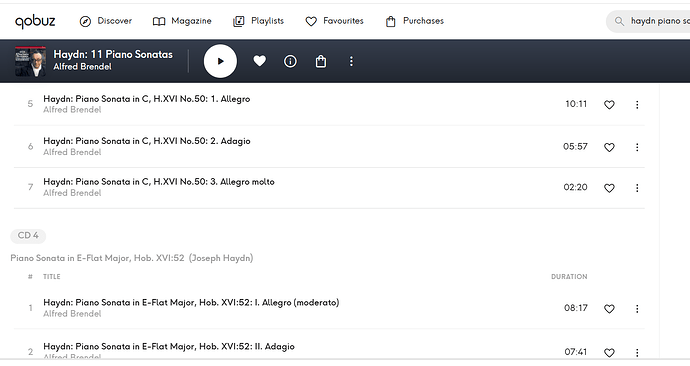The width and height of the screenshot is (690, 366).
Task: Open album more options in header bar
Action: tap(351, 61)
